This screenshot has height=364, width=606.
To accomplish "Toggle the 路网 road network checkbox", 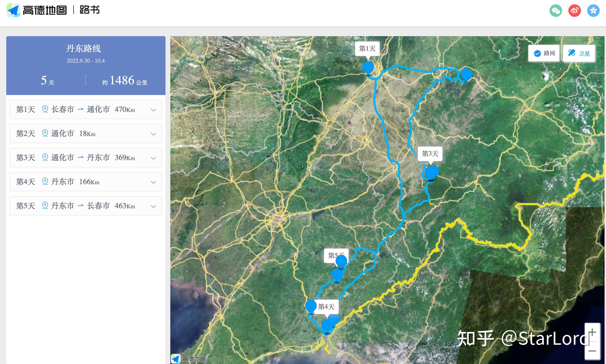I will [537, 54].
